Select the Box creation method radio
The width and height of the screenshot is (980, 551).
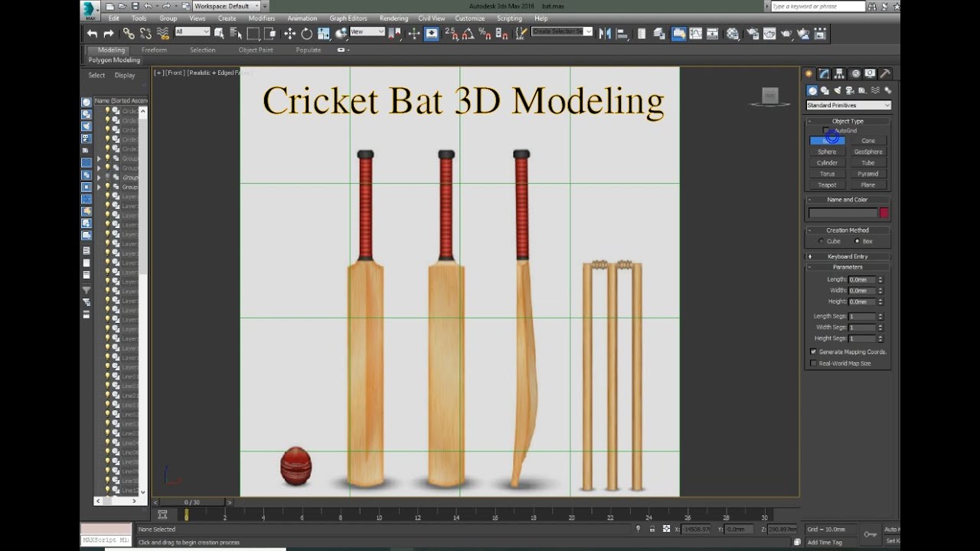click(x=857, y=241)
